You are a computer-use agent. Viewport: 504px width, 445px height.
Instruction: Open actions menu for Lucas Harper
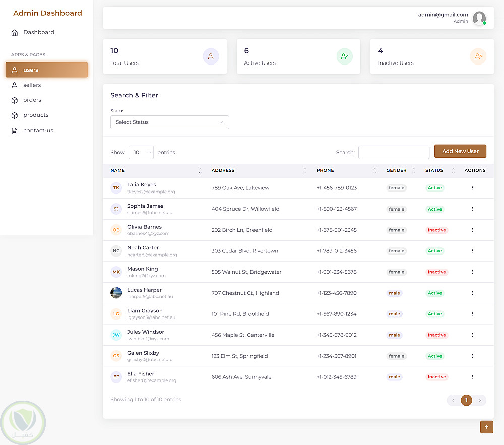click(x=472, y=293)
